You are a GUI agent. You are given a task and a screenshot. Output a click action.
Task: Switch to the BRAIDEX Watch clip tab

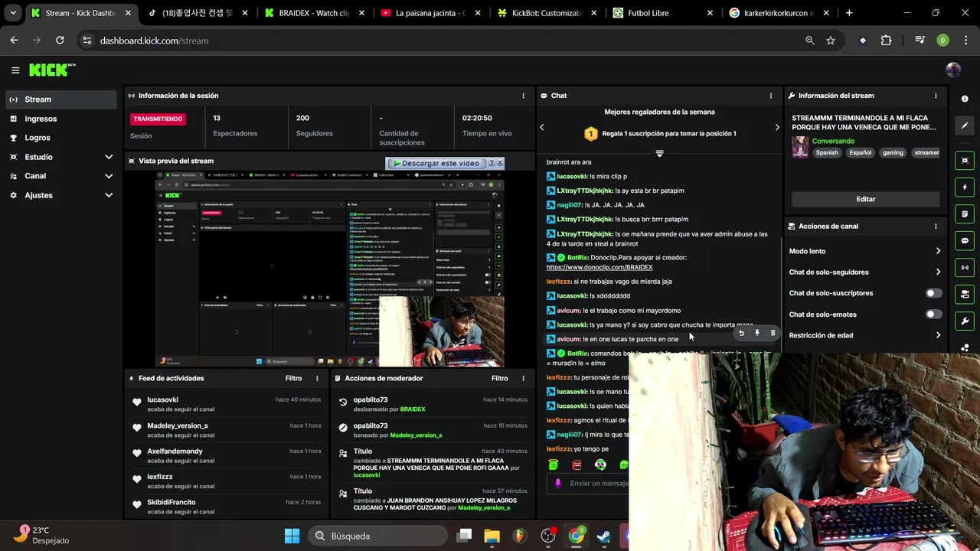click(x=314, y=13)
